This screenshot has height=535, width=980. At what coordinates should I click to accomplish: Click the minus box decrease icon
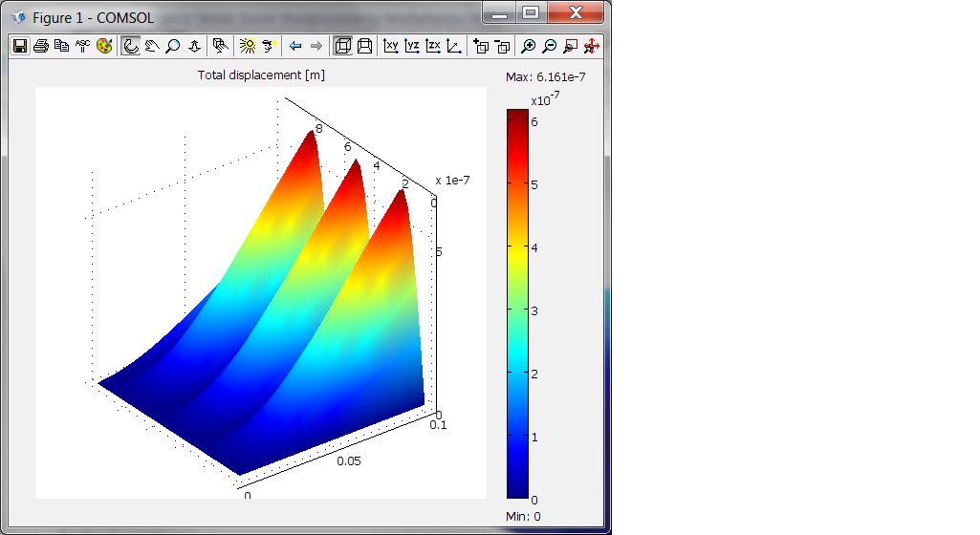502,46
